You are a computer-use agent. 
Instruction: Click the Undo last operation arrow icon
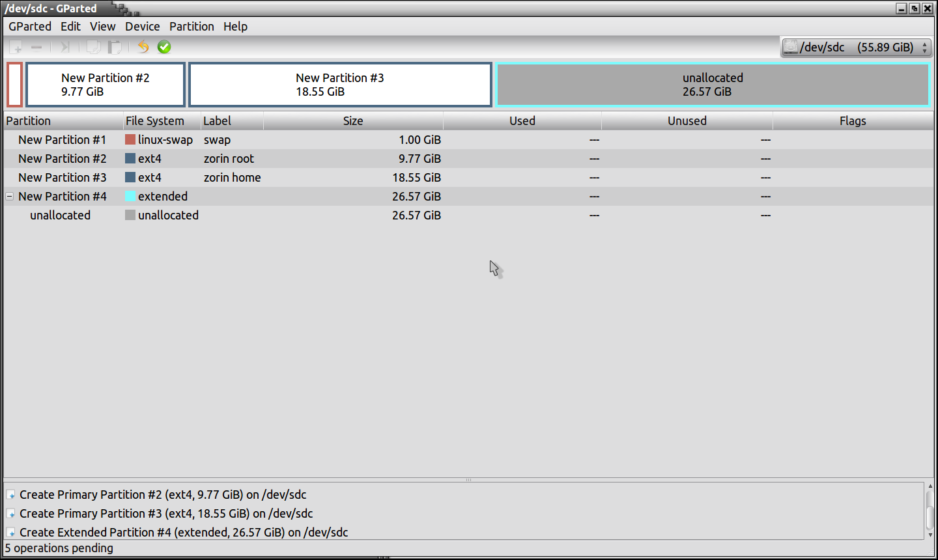click(x=143, y=47)
